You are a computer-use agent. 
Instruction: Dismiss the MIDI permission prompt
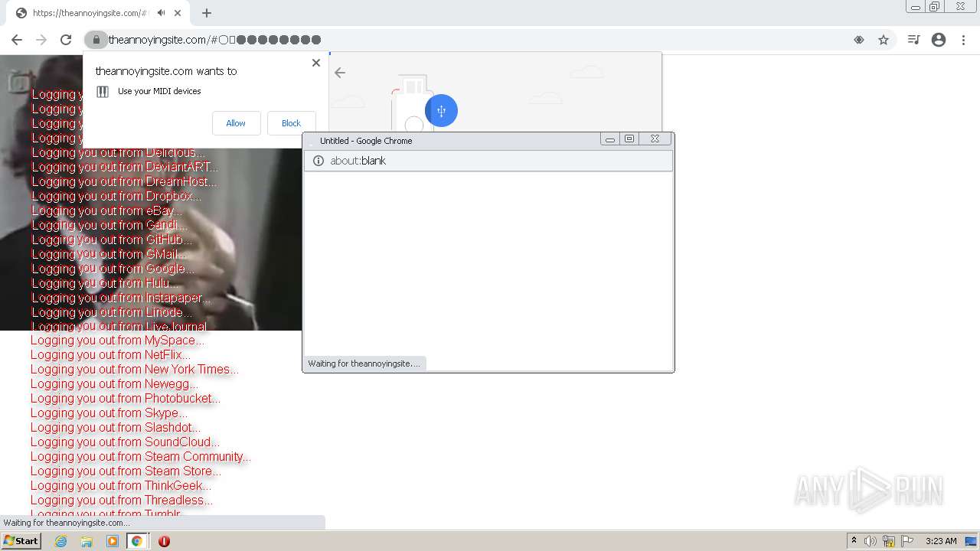click(x=316, y=63)
